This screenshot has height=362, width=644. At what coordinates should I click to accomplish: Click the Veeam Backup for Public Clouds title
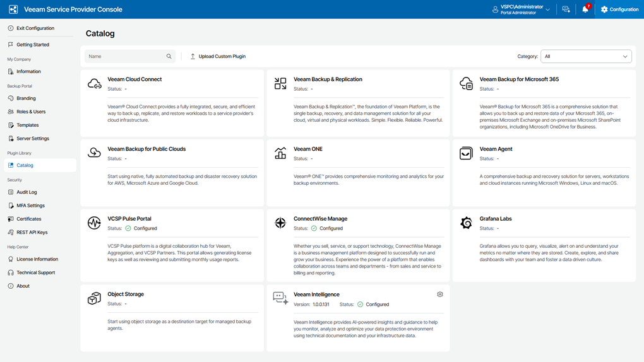(146, 149)
